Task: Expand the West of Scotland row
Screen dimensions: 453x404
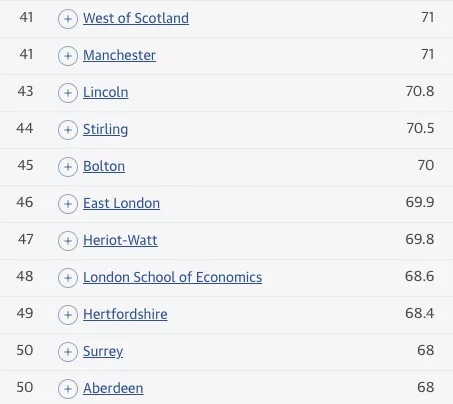Action: [68, 19]
